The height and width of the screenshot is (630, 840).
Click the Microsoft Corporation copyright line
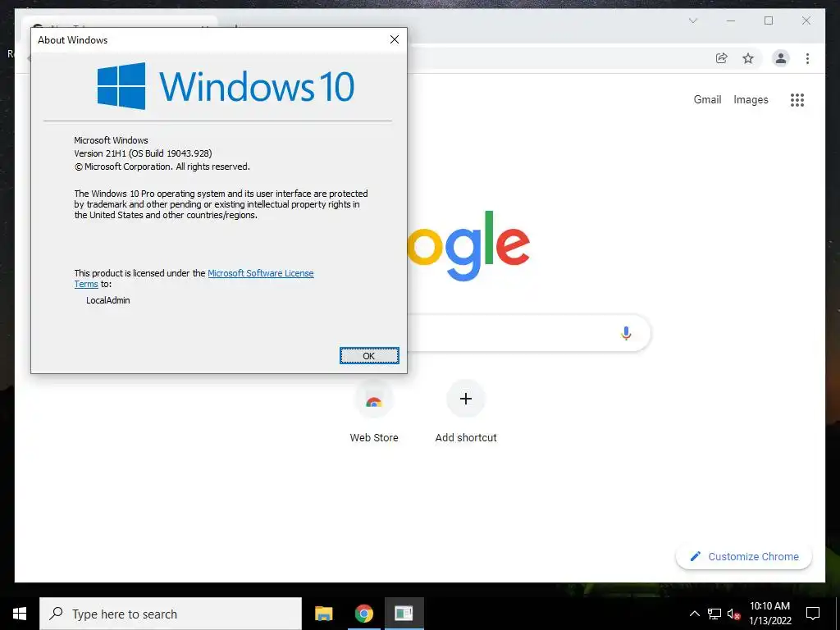click(x=162, y=167)
